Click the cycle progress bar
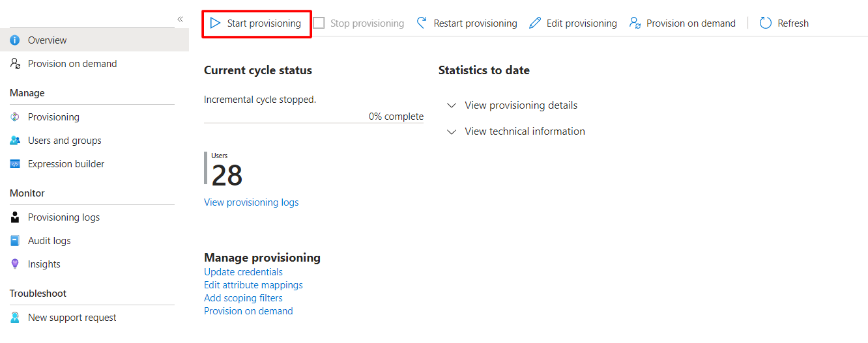Image resolution: width=868 pixels, height=343 pixels. pyautogui.click(x=313, y=122)
